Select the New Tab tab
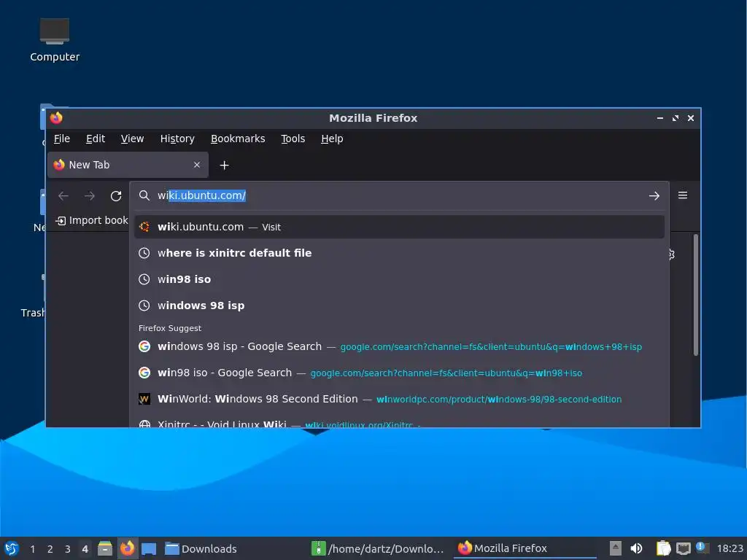This screenshot has width=747, height=560. point(128,165)
